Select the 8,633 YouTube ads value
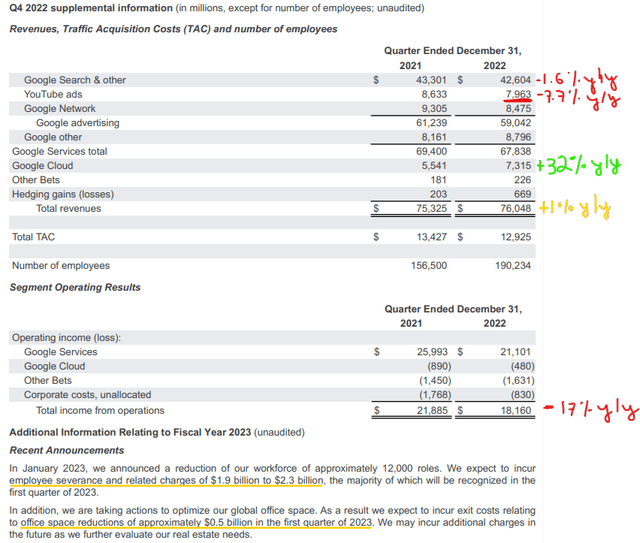The image size is (640, 543). click(x=434, y=94)
